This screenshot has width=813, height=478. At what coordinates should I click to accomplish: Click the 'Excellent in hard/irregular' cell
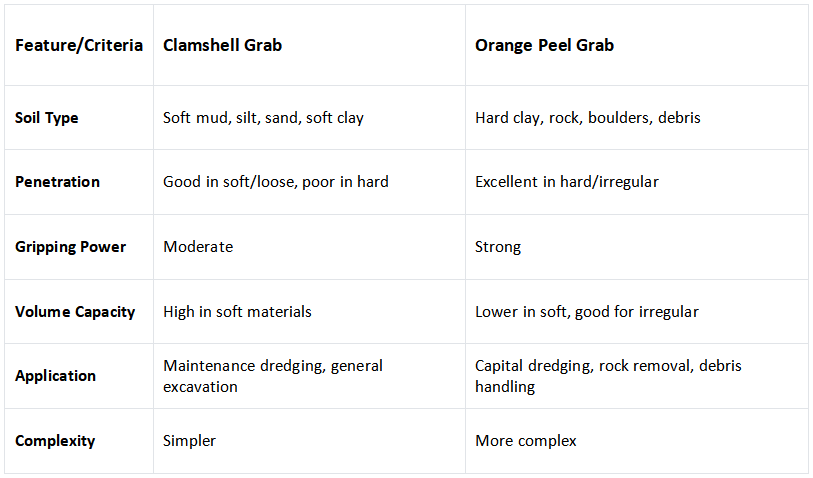click(x=637, y=182)
